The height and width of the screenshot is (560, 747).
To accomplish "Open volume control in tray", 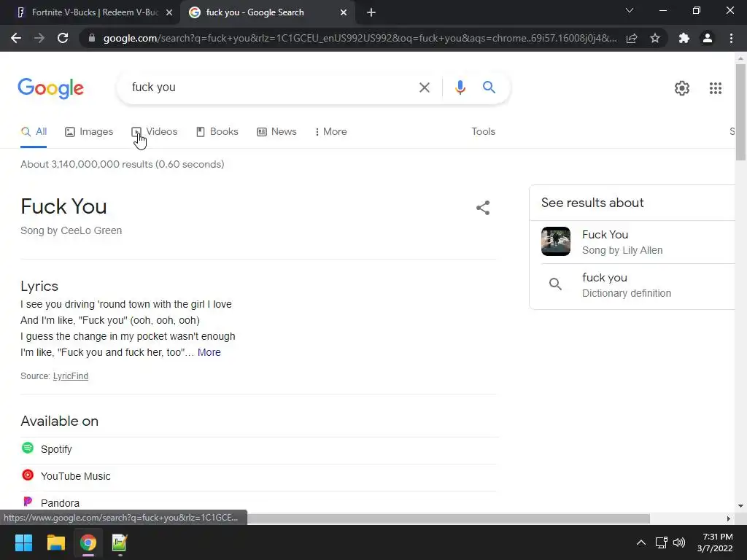I will click(679, 542).
